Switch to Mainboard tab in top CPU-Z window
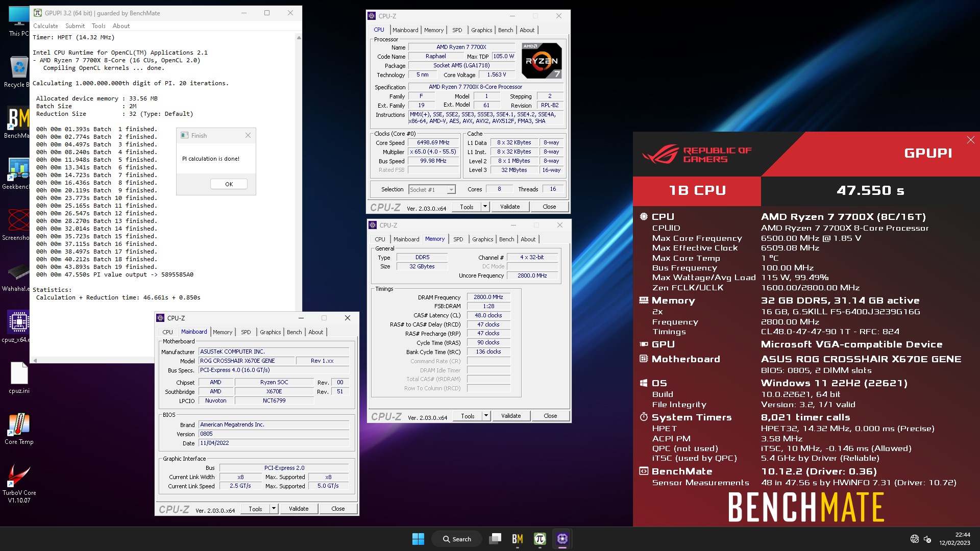980x551 pixels. 405,30
